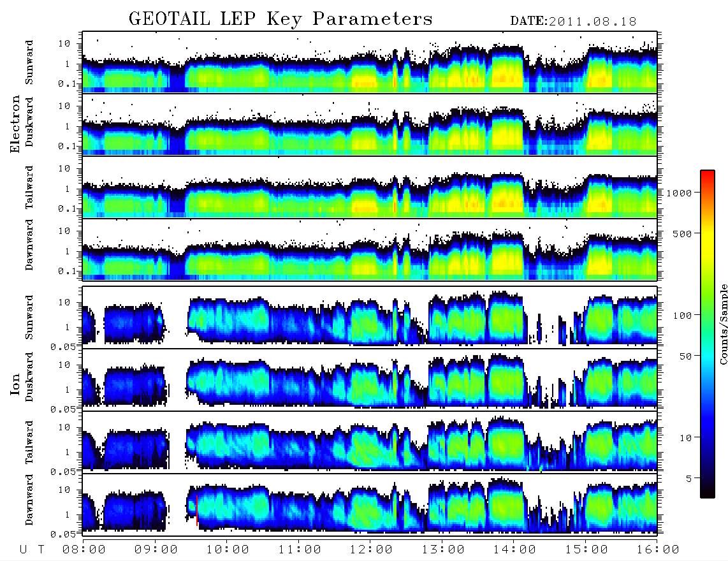Select the Electron "Tailward" panel label
The height and width of the screenshot is (561, 728).
[x=29, y=187]
